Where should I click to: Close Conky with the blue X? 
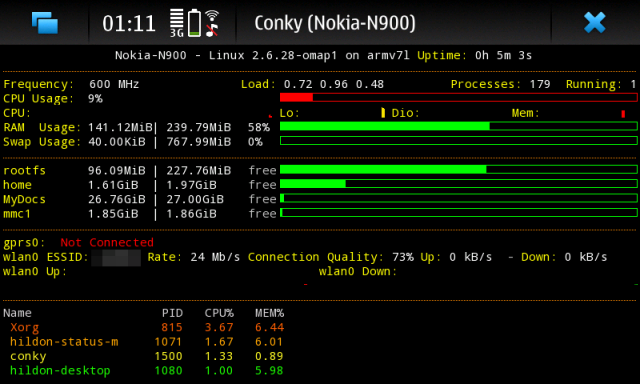(594, 22)
